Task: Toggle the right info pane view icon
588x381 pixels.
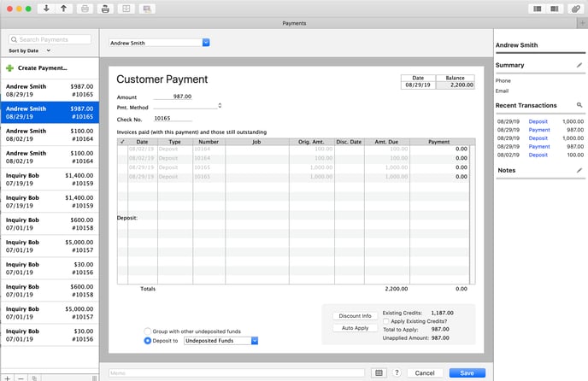Action: coord(555,9)
